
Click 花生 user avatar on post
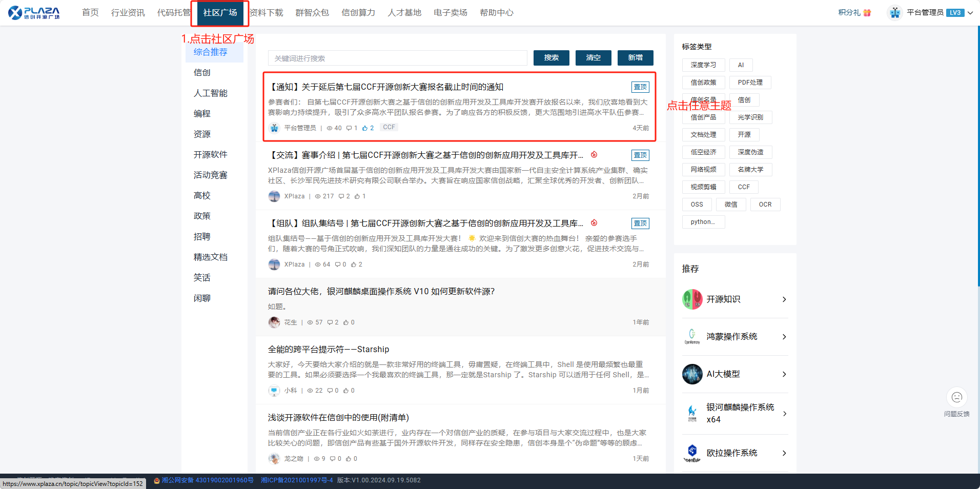(274, 322)
